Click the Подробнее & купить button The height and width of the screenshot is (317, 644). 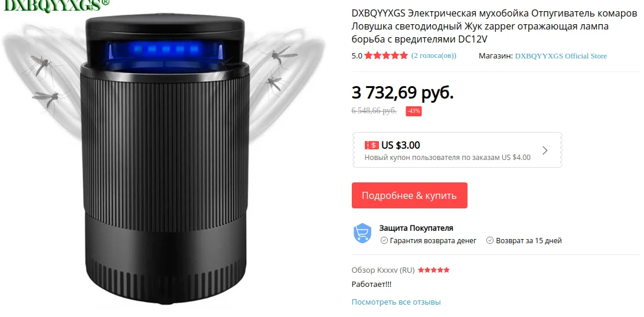[x=409, y=195]
